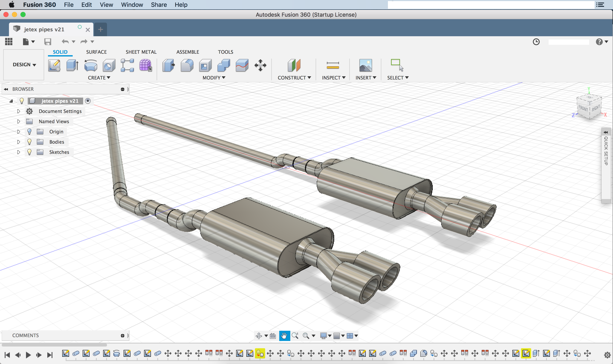613x364 pixels.
Task: Activate the Move/Copy tool
Action: (x=260, y=65)
